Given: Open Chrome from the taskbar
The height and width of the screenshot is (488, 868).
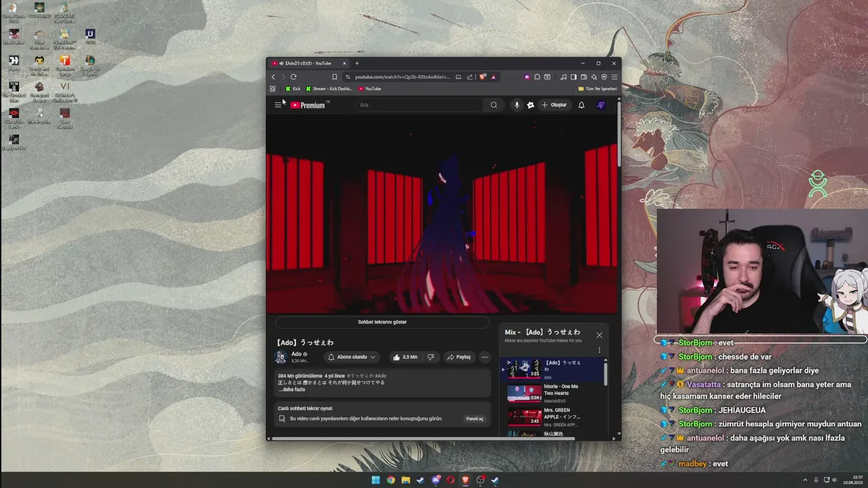Looking at the screenshot, I should pyautogui.click(x=391, y=480).
